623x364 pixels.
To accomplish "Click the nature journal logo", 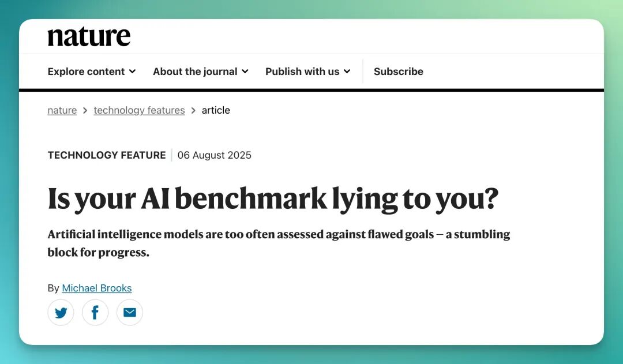I will tap(89, 37).
